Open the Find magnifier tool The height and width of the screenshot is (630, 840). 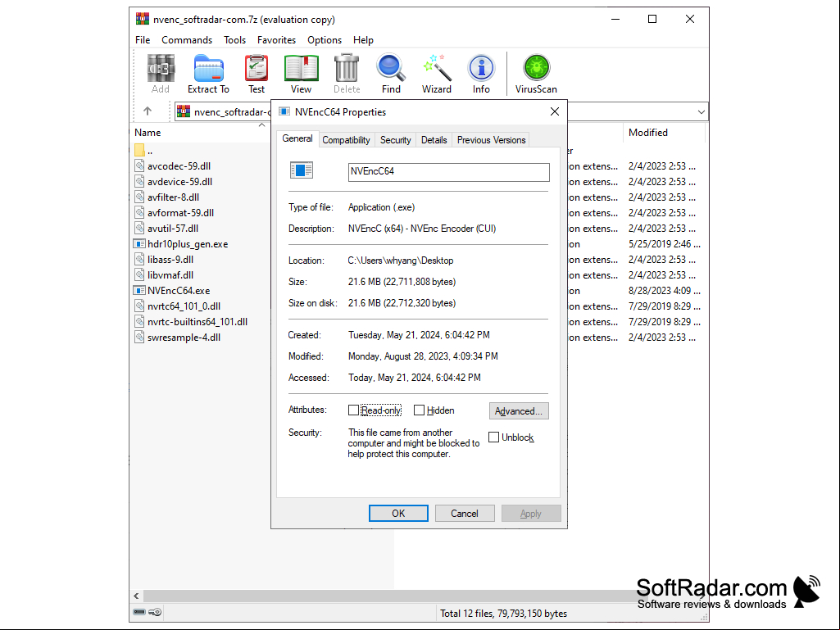[391, 74]
